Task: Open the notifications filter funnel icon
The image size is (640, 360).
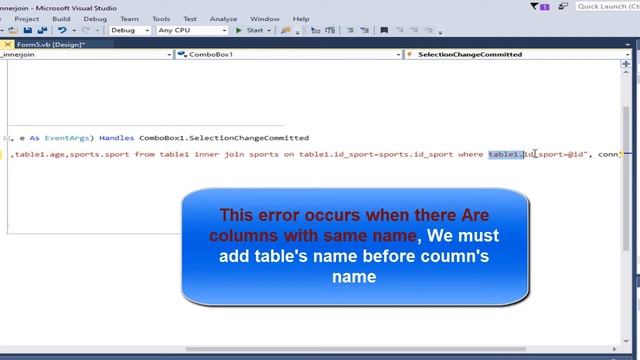Action: (534, 6)
